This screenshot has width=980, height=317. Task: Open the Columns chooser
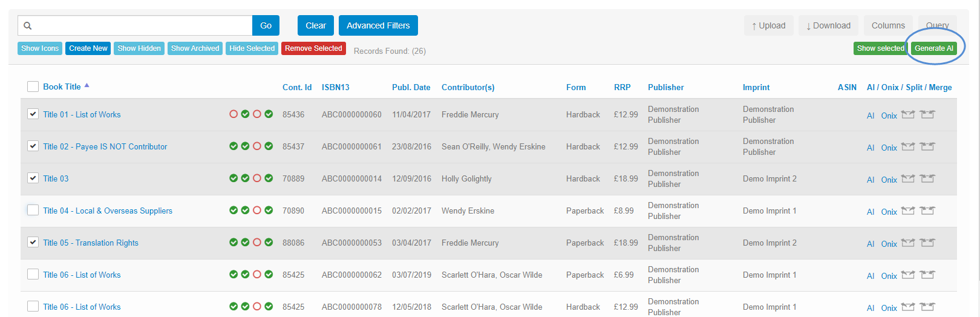[888, 25]
